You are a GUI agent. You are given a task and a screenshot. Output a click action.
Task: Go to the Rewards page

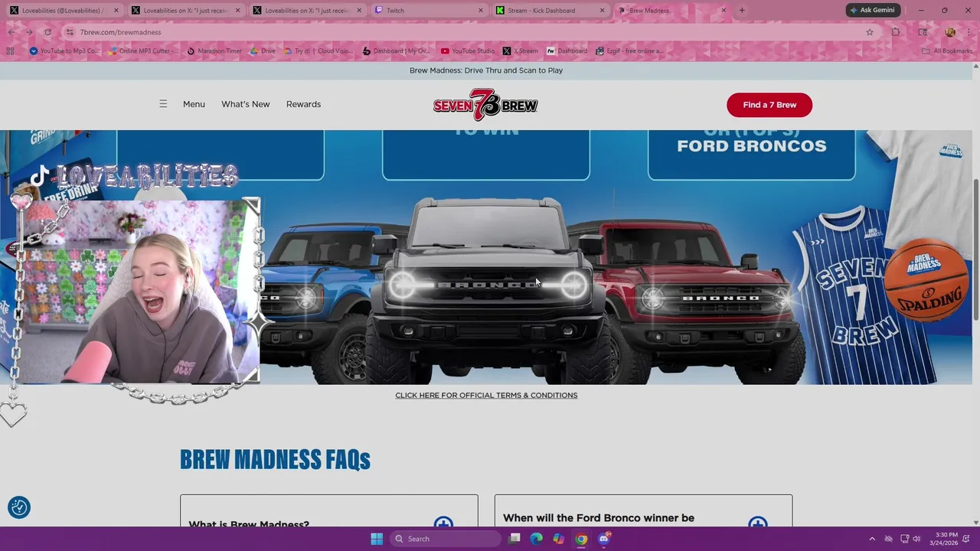point(303,104)
